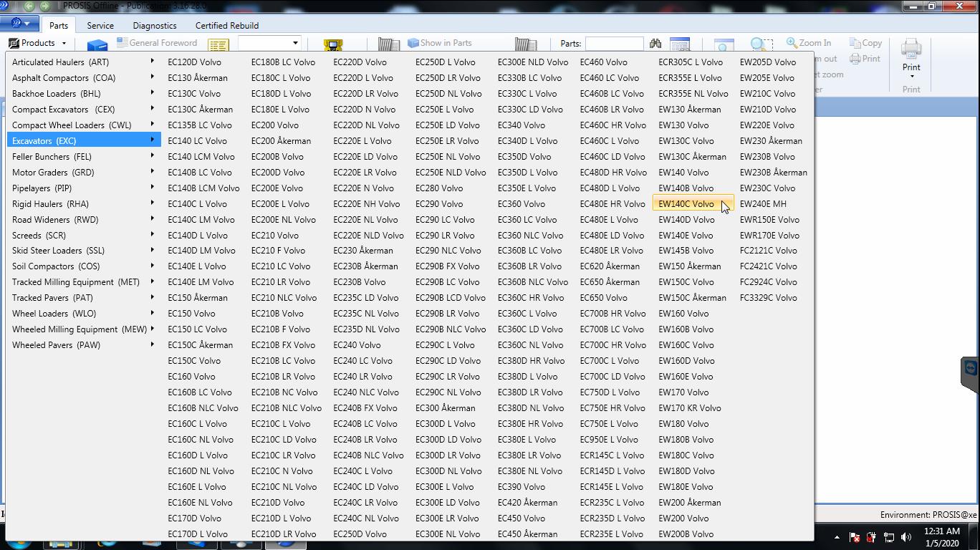This screenshot has width=980, height=550.
Task: Choose EC700B HR Volvo model
Action: point(612,314)
